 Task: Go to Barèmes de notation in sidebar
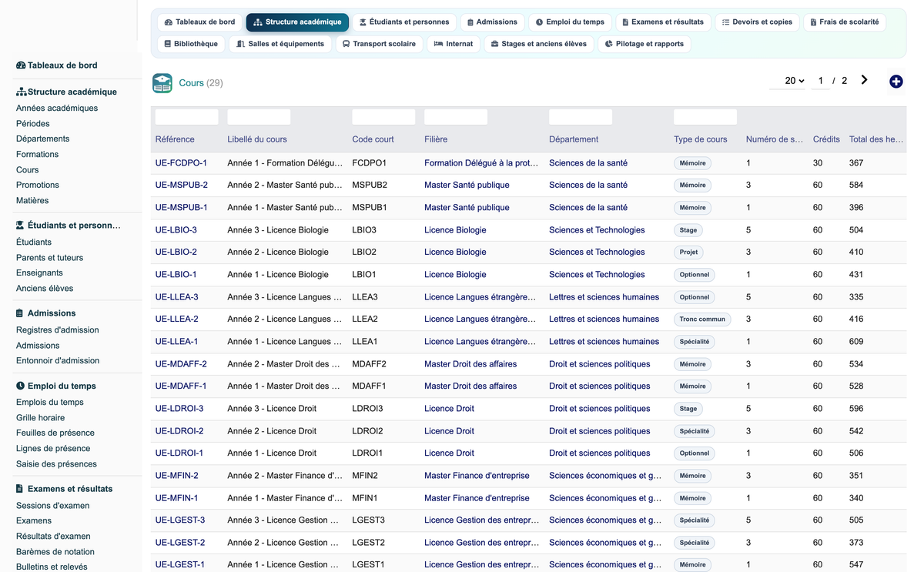55,552
